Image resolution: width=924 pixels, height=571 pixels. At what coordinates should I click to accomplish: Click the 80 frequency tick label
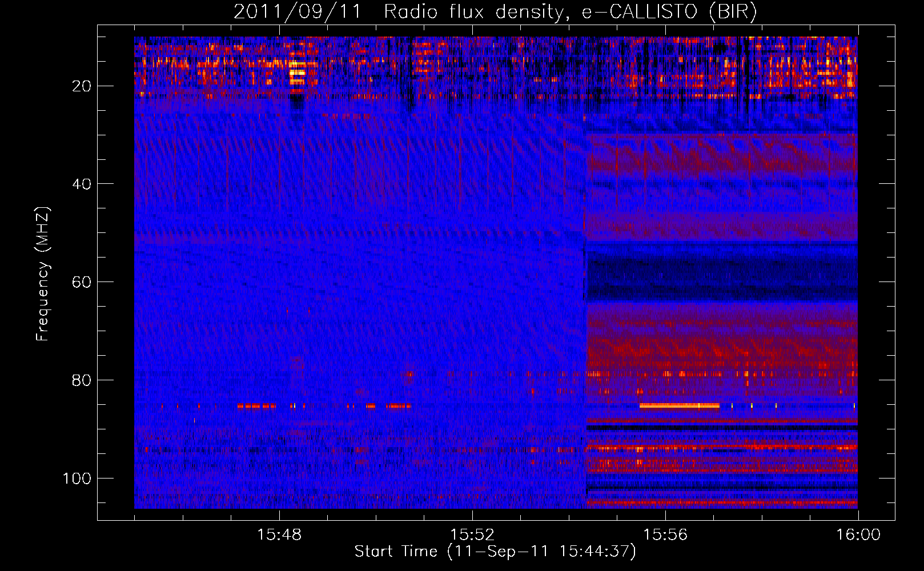pos(82,380)
